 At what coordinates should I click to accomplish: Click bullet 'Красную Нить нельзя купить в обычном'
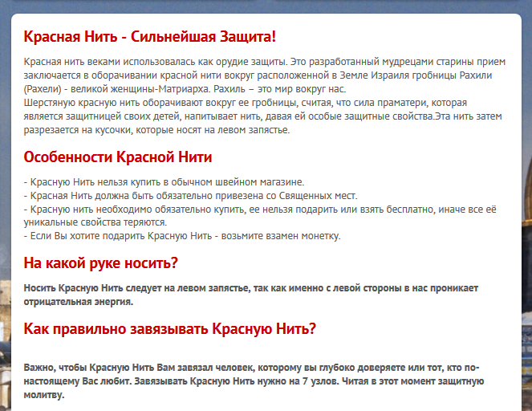164,182
